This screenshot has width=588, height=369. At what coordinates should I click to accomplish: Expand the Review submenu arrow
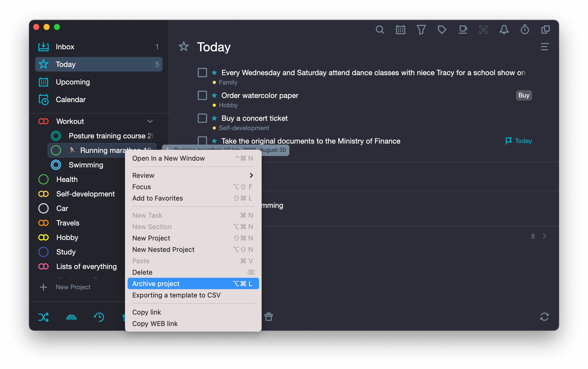coord(251,175)
